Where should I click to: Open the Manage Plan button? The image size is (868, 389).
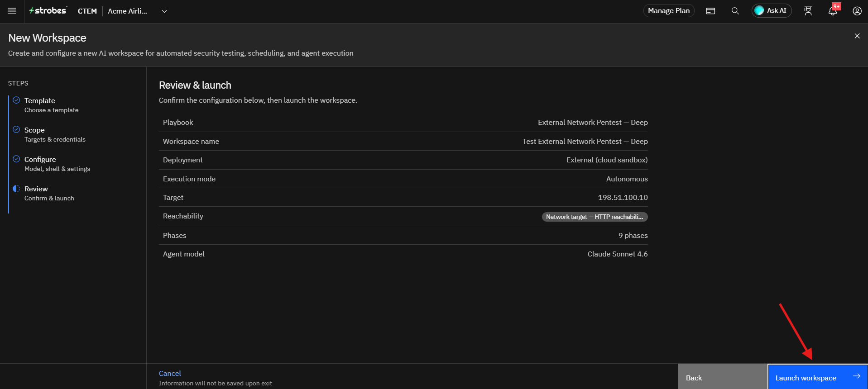tap(669, 11)
